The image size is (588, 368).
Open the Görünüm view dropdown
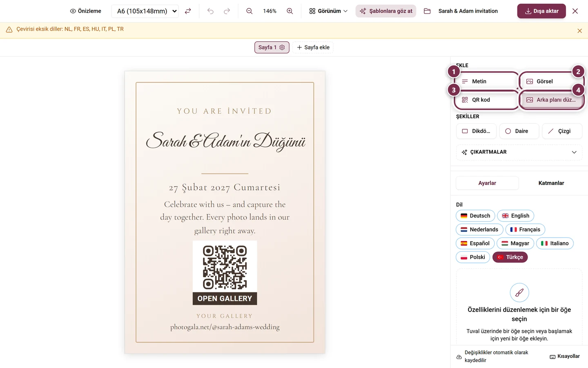[328, 11]
